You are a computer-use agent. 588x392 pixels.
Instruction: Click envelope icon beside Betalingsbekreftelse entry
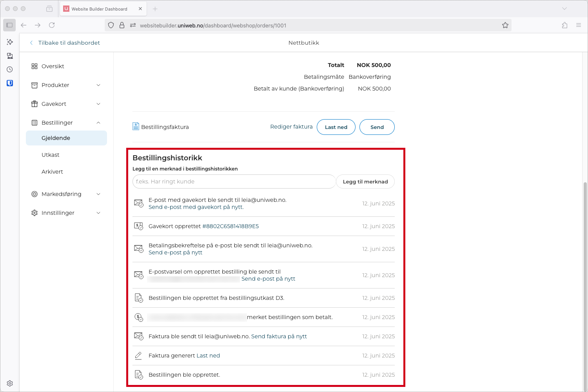click(x=139, y=249)
